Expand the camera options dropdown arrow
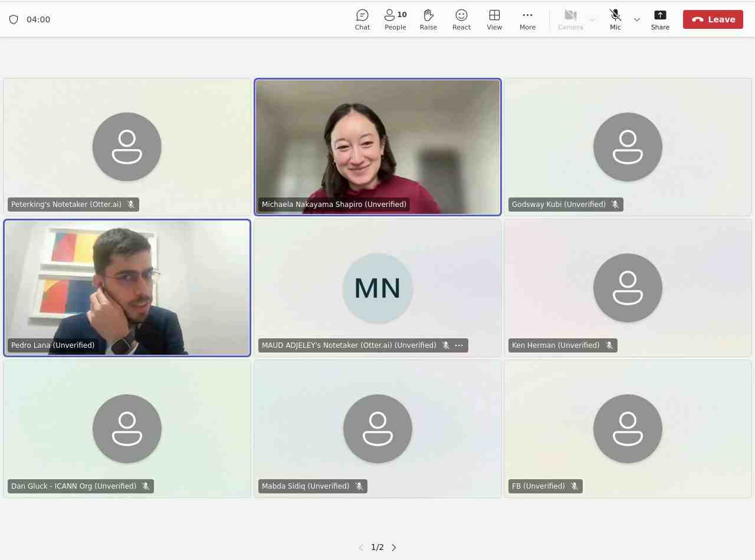755x560 pixels. click(592, 19)
